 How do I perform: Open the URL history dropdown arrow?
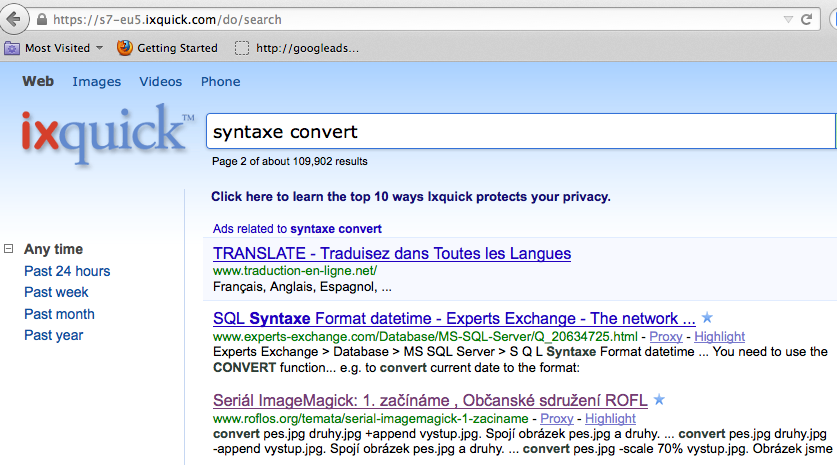[788, 20]
